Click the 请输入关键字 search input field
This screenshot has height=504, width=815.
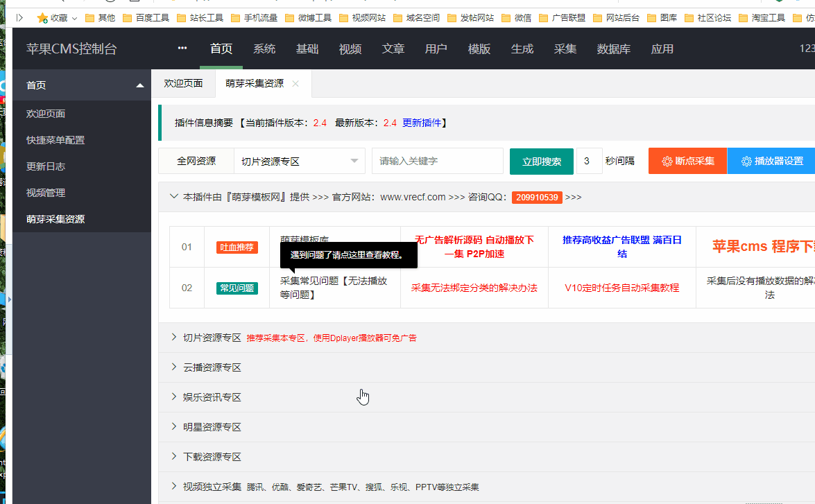click(437, 159)
